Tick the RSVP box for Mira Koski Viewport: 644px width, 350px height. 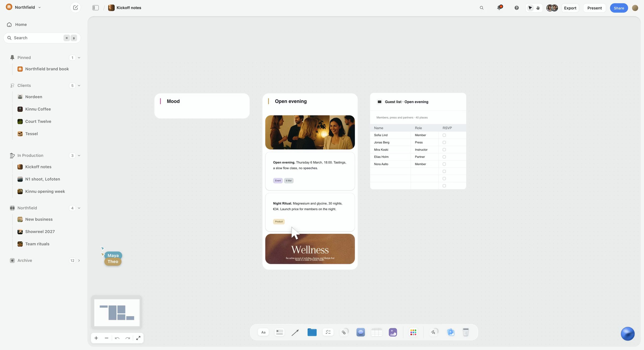(x=444, y=150)
